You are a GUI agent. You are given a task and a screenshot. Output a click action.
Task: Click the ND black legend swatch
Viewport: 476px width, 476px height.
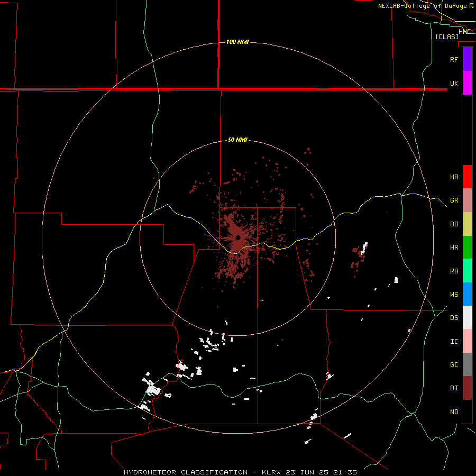click(x=467, y=411)
